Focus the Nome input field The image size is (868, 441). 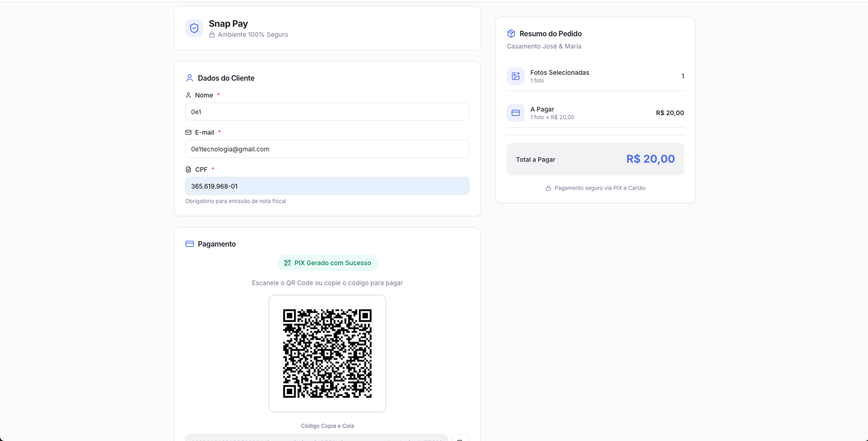point(327,111)
